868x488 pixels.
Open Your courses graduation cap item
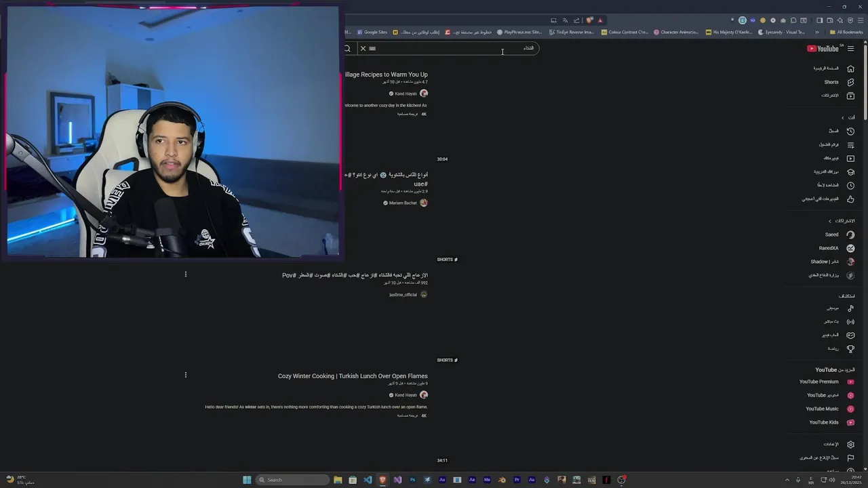833,171
